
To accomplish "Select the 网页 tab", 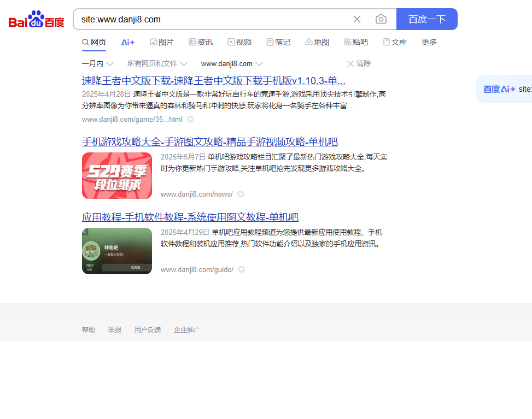I will pos(94,42).
